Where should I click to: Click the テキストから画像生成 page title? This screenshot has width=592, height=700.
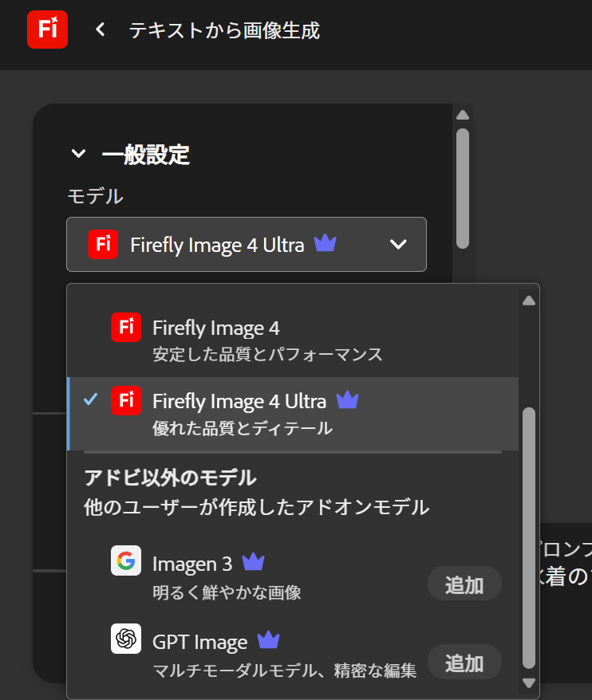(224, 30)
